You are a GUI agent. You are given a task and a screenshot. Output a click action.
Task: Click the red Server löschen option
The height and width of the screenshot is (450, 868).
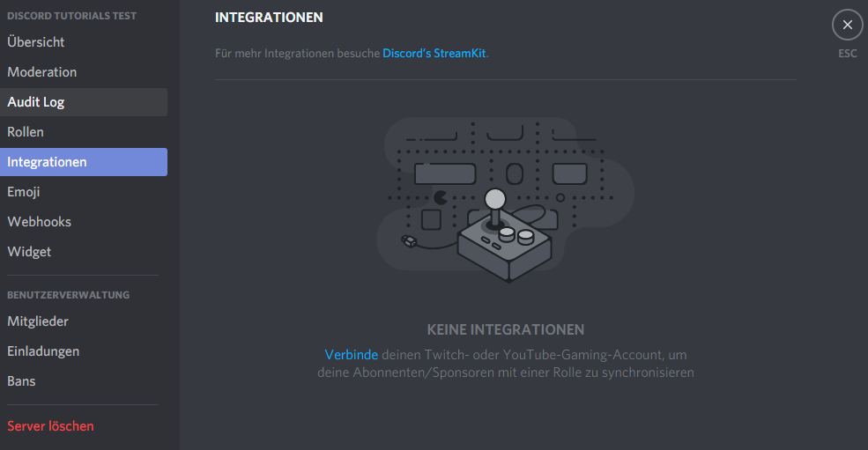(50, 426)
